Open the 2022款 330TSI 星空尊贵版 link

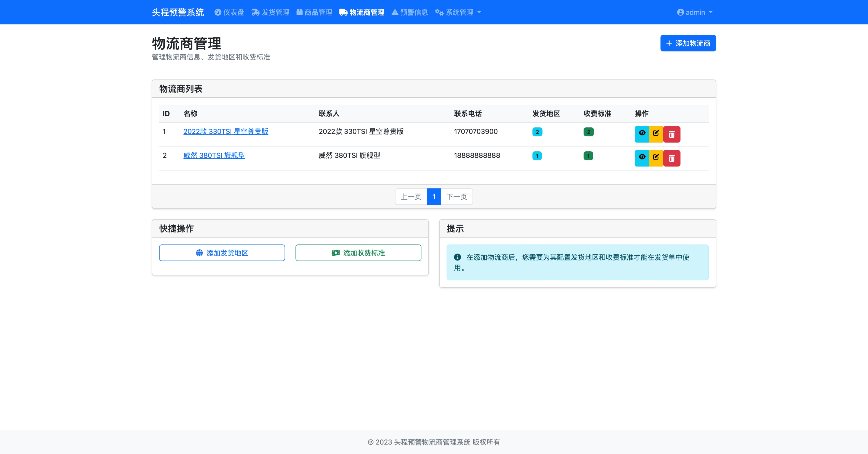[x=226, y=131]
